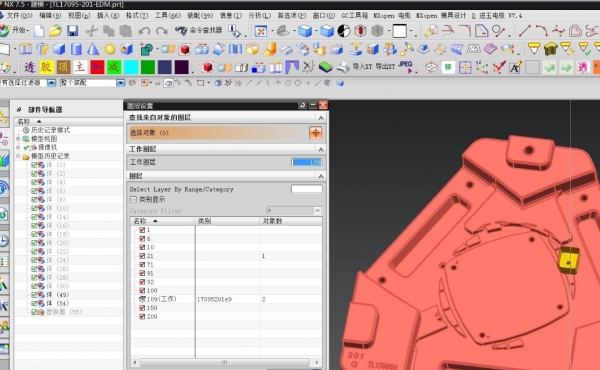Pick the cyan color swatch
This screenshot has width=600, height=370.
(x=131, y=67)
